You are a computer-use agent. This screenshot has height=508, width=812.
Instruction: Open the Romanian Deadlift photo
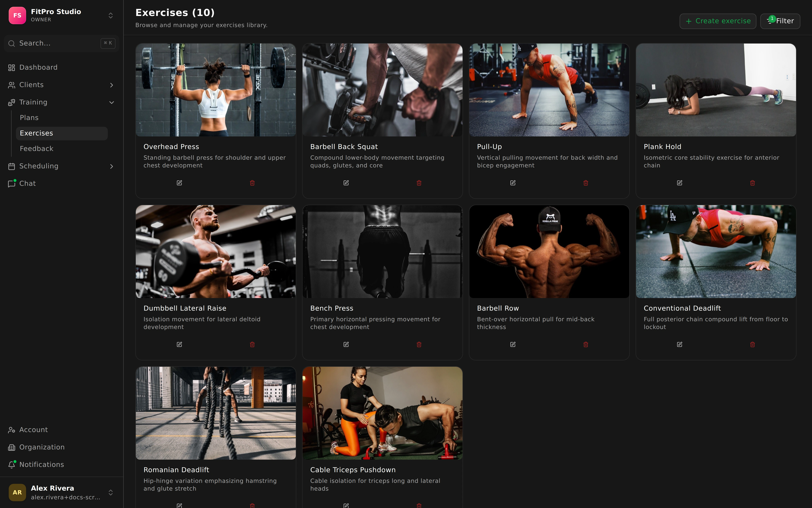pos(216,413)
